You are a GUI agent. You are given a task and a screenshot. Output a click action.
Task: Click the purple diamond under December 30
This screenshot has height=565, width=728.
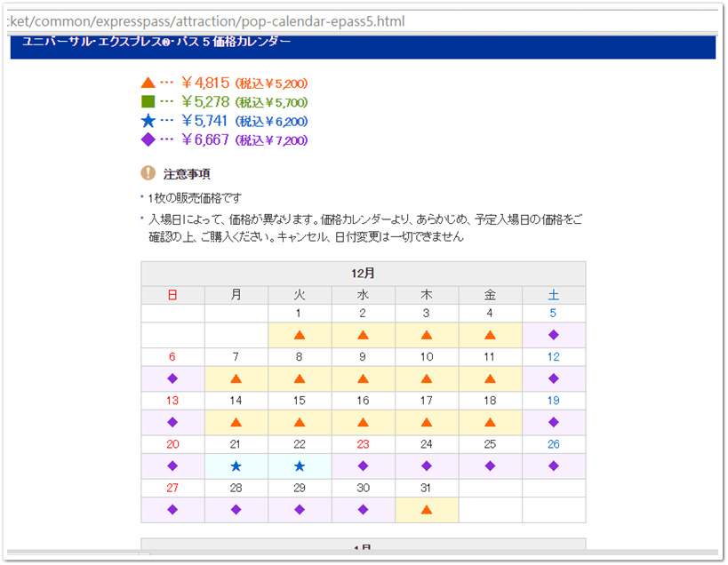tap(363, 509)
